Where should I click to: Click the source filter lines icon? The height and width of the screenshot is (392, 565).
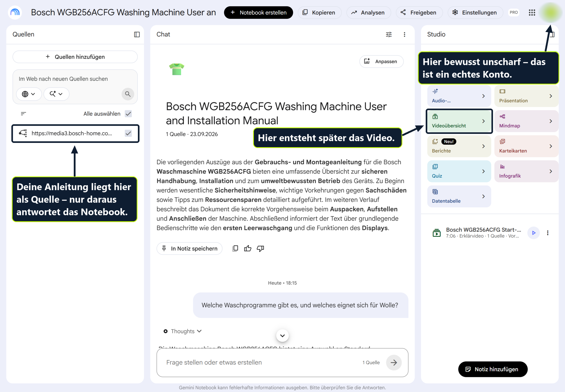(x=23, y=114)
